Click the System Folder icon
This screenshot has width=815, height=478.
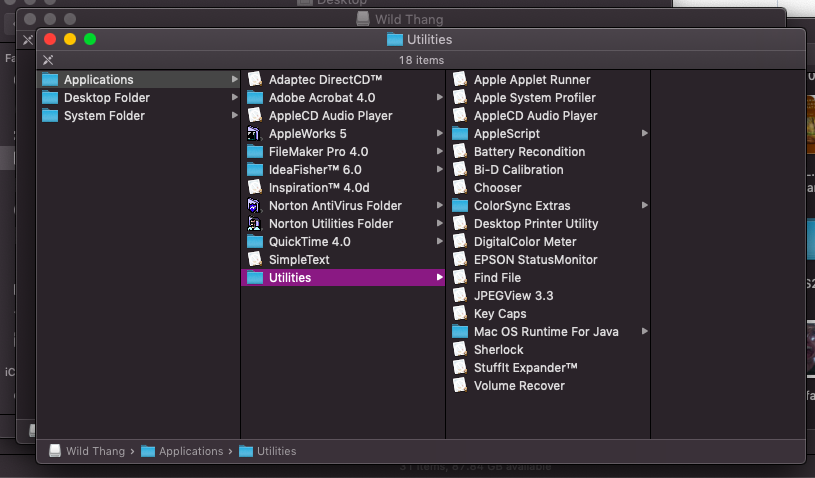click(50, 115)
